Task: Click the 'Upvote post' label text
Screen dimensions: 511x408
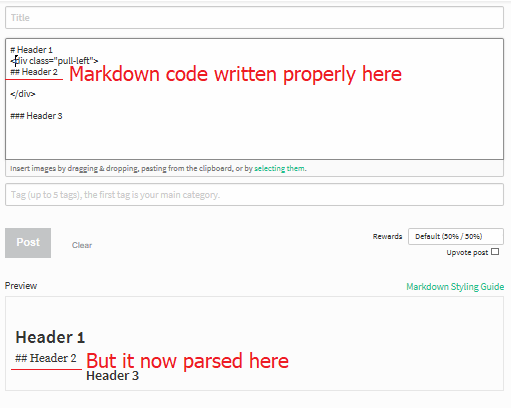Action: pos(467,253)
